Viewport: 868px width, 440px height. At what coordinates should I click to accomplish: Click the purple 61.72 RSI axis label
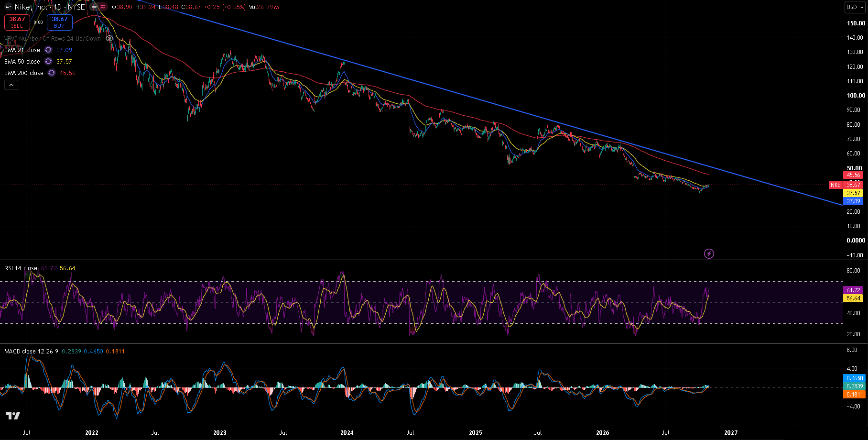854,290
